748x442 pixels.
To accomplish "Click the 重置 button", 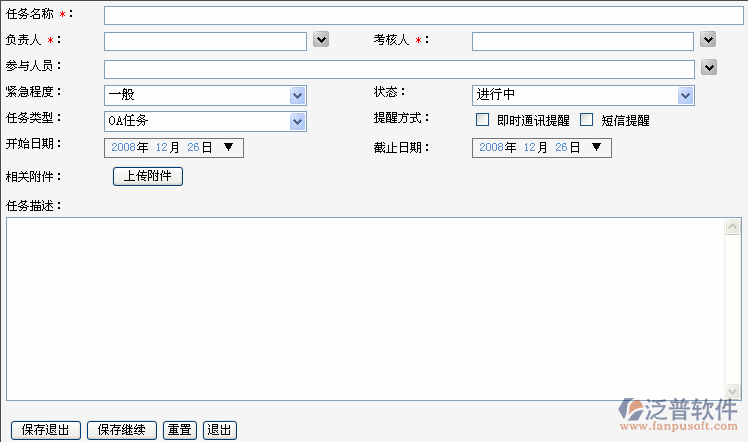I will pyautogui.click(x=180, y=430).
